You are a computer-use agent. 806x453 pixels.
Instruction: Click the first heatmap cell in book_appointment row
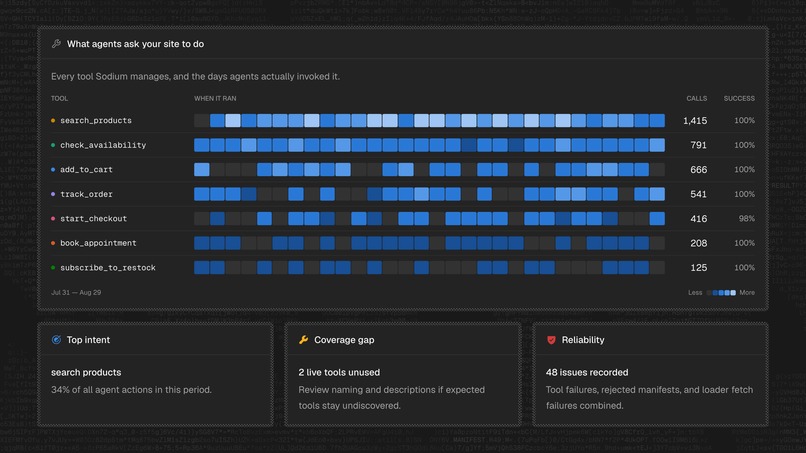[x=202, y=243]
